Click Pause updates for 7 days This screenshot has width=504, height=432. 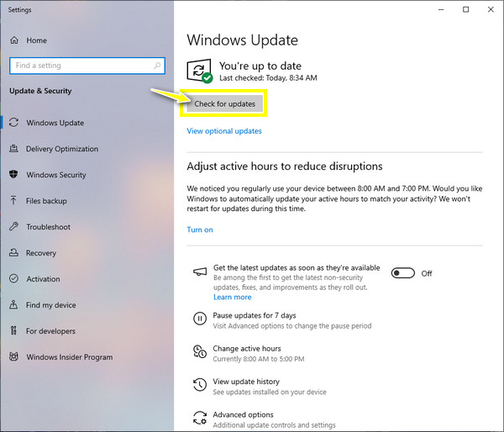pyautogui.click(x=255, y=315)
